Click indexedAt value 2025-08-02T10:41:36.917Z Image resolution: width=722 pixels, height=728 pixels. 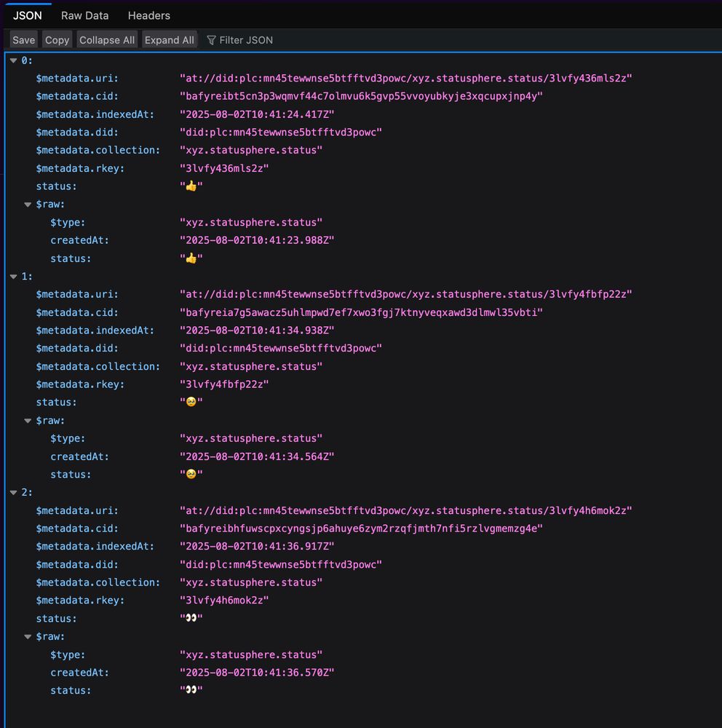click(257, 547)
